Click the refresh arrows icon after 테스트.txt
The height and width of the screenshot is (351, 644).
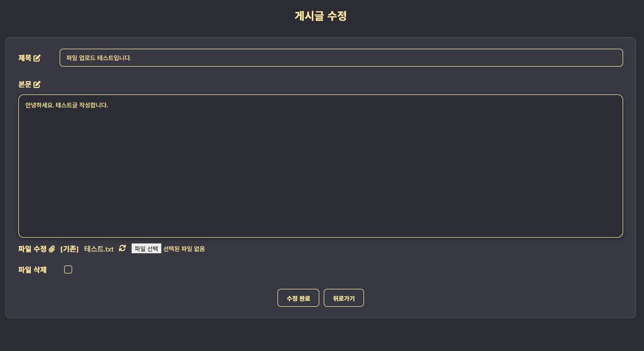[122, 248]
